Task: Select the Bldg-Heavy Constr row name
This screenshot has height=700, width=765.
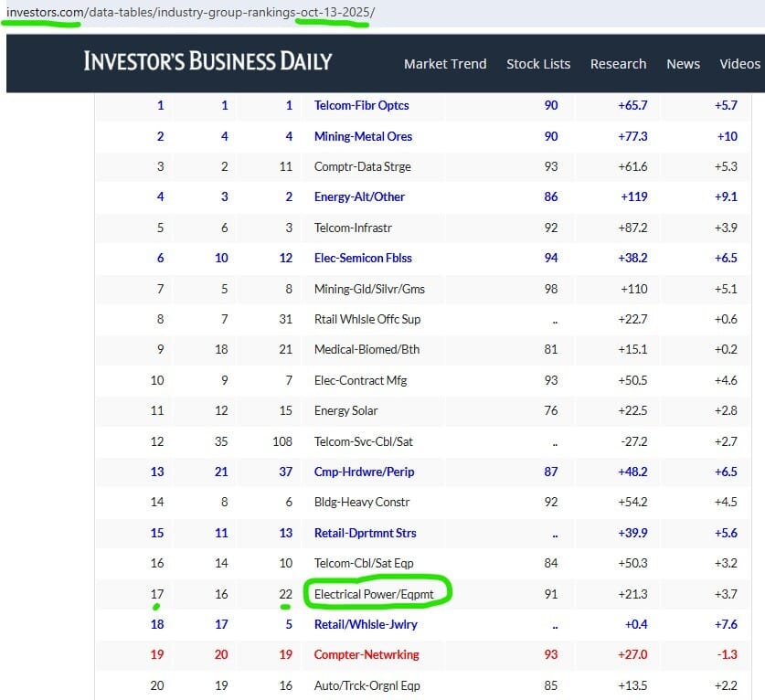Action: coord(362,502)
